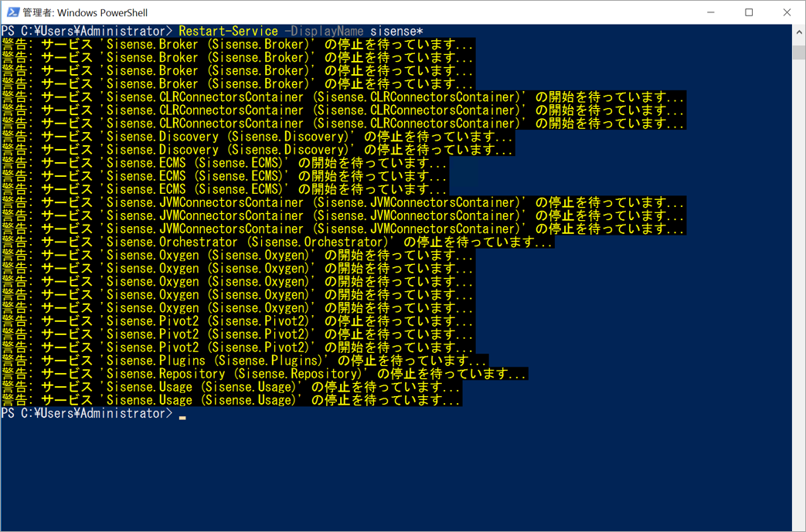Click the first Sisense.CLRConnectorsContainer warning line
The width and height of the screenshot is (806, 532).
(343, 97)
